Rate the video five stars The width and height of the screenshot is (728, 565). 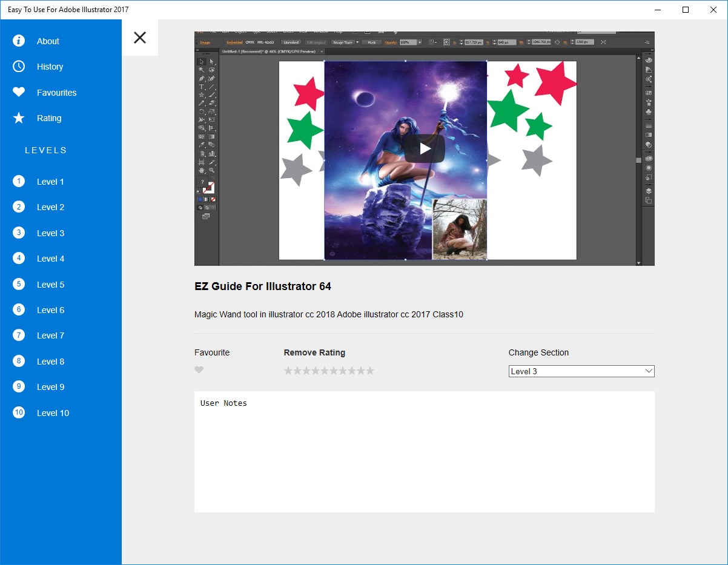pyautogui.click(x=325, y=371)
